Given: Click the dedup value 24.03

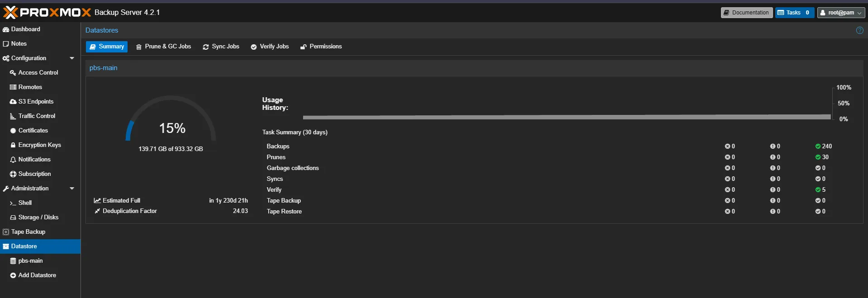Looking at the screenshot, I should click(x=240, y=211).
